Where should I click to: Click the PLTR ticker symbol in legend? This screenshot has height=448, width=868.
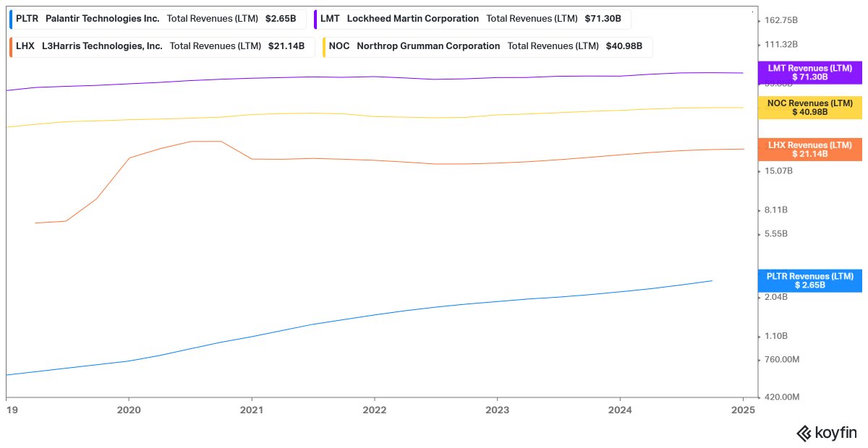(x=27, y=19)
